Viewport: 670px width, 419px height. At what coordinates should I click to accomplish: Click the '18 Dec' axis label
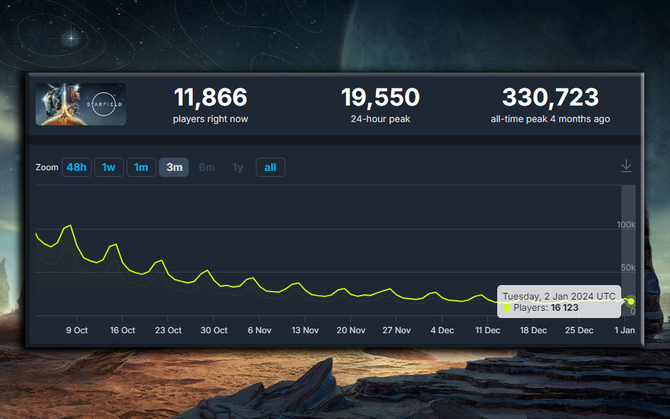click(x=533, y=330)
